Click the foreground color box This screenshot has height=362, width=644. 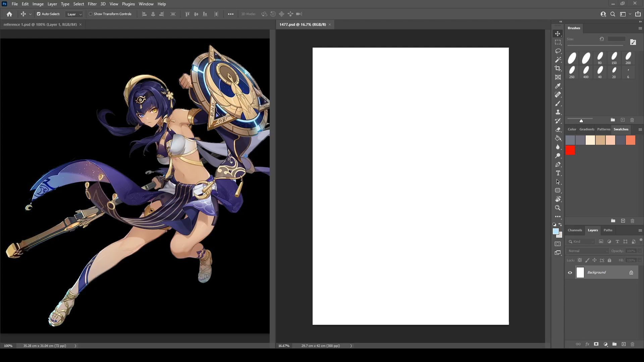click(555, 232)
